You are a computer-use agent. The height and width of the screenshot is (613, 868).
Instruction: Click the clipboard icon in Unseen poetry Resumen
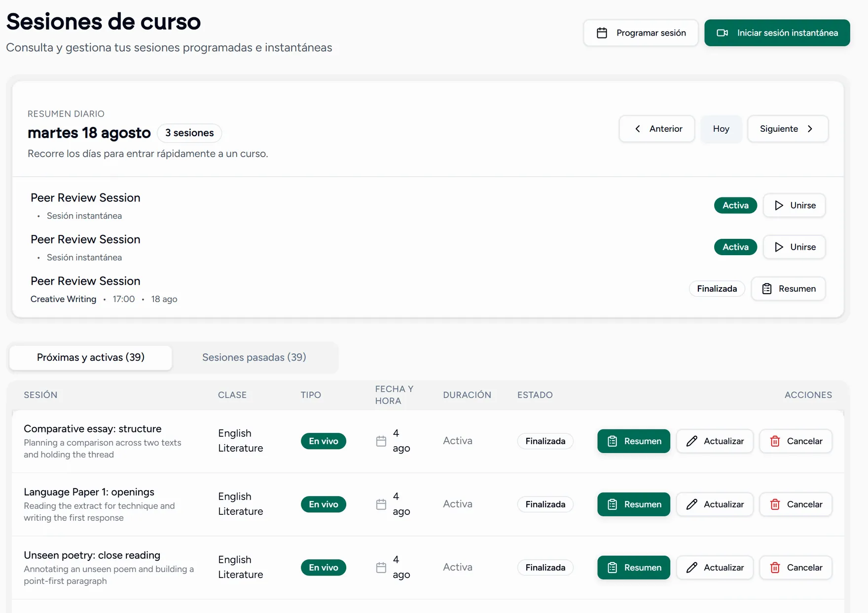tap(612, 568)
